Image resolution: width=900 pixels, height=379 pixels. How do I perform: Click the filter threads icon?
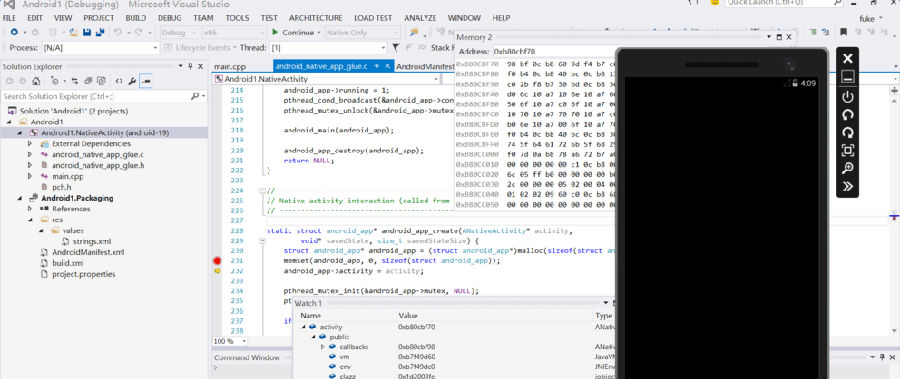[396, 48]
